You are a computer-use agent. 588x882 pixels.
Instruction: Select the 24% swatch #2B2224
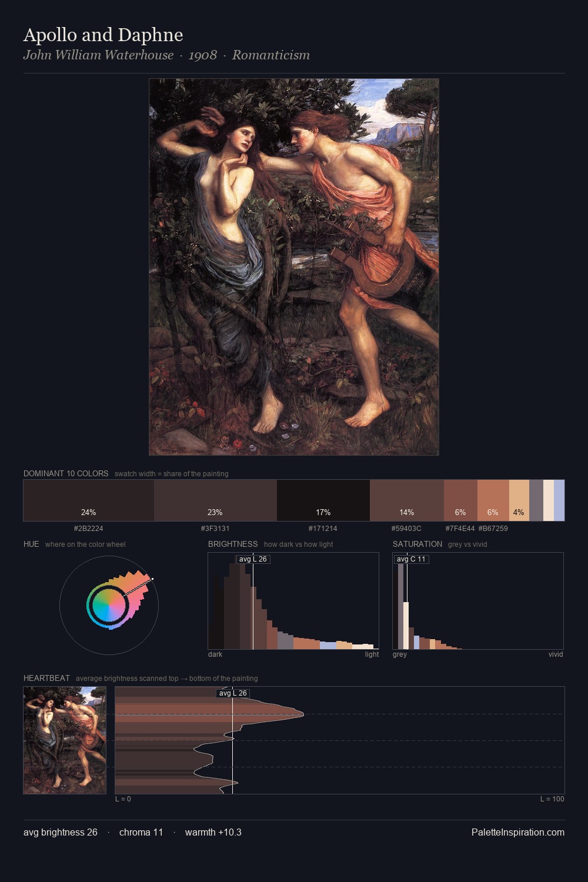pyautogui.click(x=89, y=500)
